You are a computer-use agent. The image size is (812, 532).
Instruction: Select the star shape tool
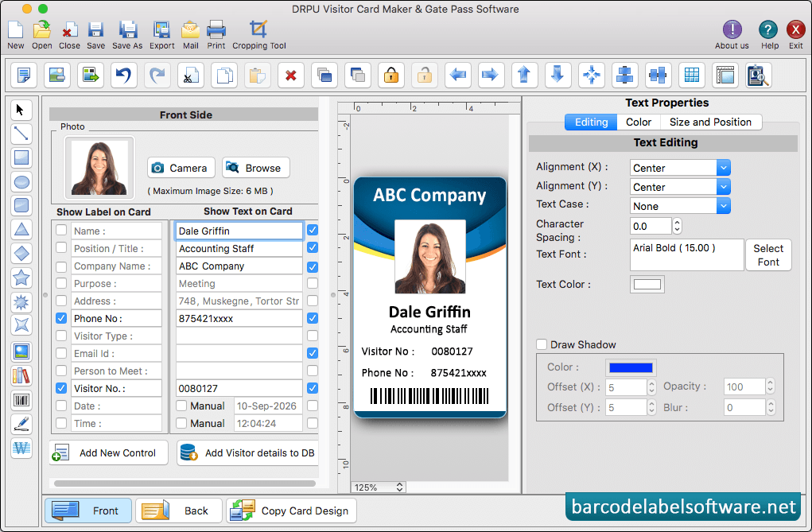point(21,278)
